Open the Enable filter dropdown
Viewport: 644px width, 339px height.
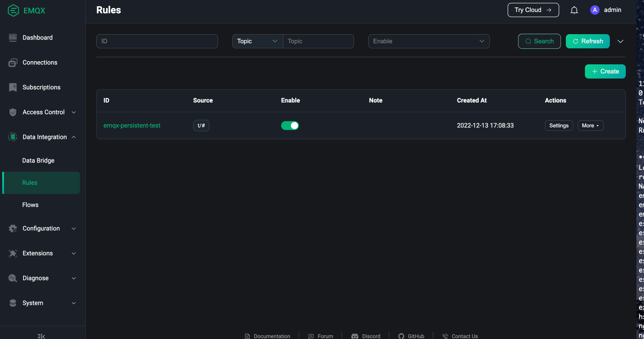click(x=429, y=41)
